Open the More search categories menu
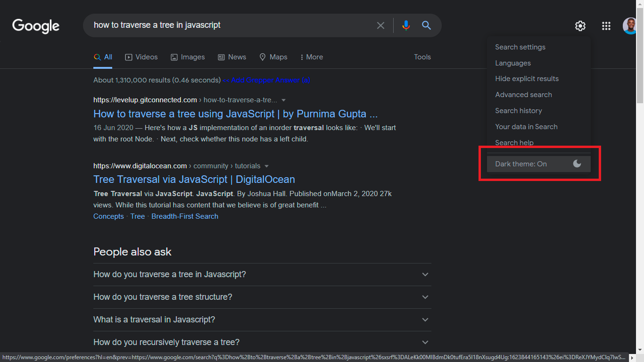The height and width of the screenshot is (362, 644). 312,57
